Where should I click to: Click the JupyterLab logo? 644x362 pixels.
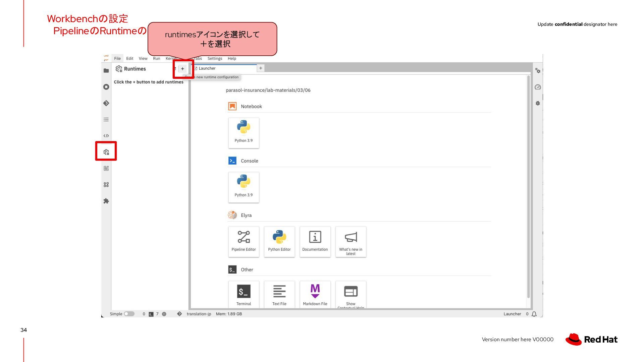pos(106,58)
